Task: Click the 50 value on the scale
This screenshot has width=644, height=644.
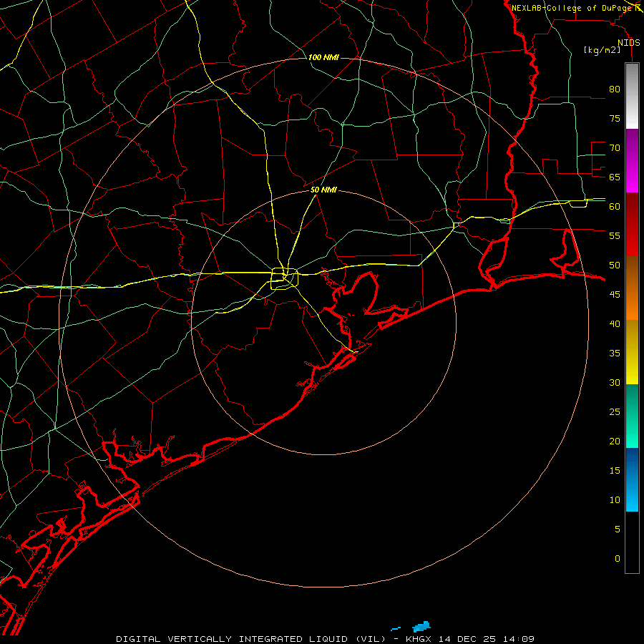Action: click(615, 265)
